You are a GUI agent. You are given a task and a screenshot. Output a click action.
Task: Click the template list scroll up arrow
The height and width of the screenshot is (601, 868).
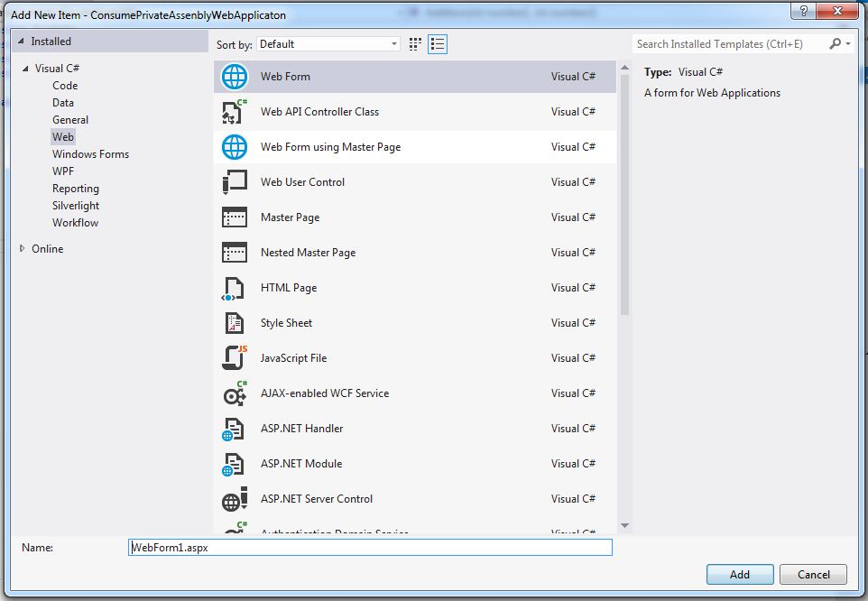pos(625,68)
